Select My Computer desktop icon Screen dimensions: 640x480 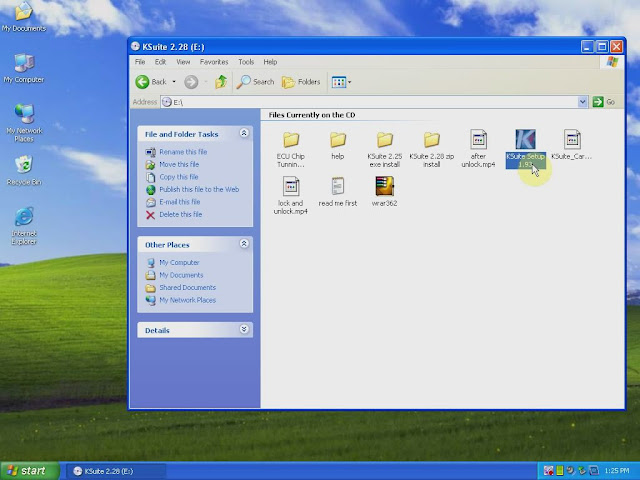coord(24,68)
